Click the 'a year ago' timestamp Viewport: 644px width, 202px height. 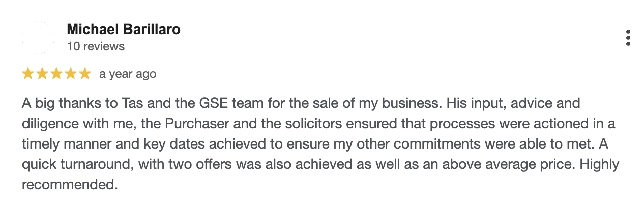coord(128,74)
